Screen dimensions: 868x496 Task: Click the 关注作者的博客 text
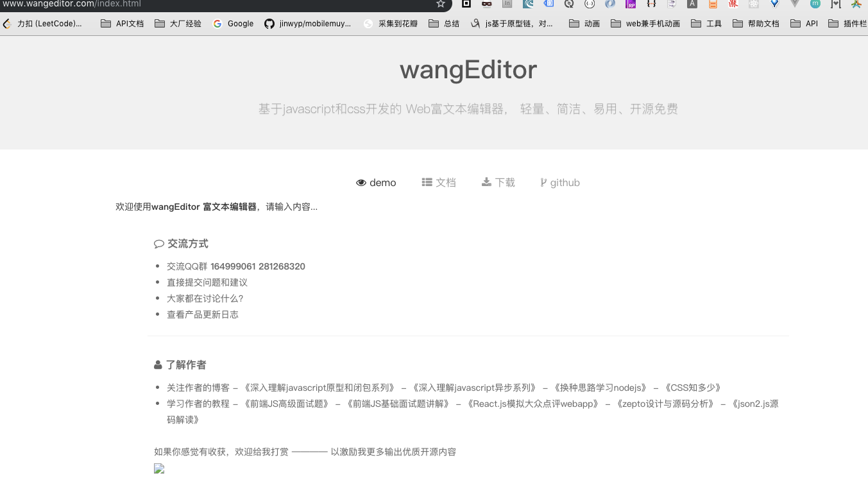click(198, 388)
